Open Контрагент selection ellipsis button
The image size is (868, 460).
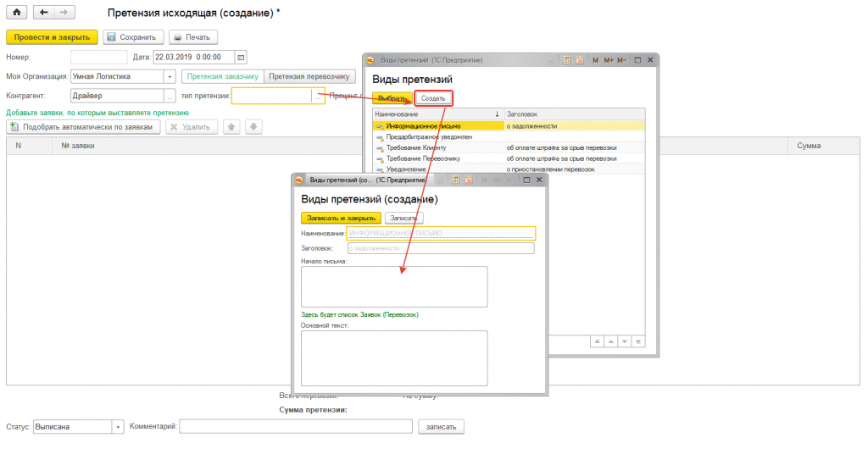[x=170, y=96]
